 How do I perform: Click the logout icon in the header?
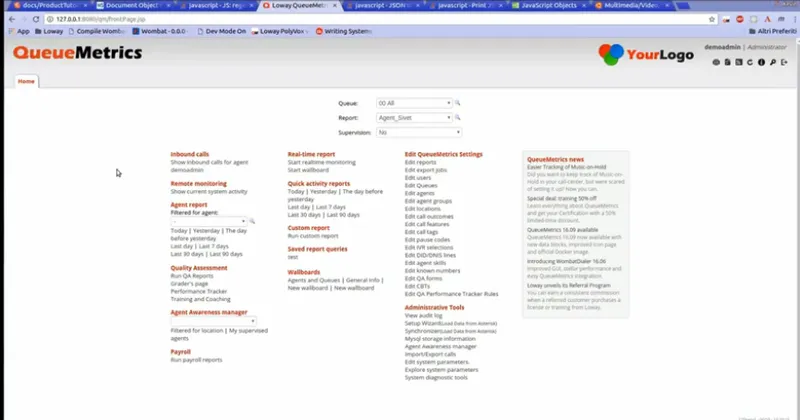[784, 62]
